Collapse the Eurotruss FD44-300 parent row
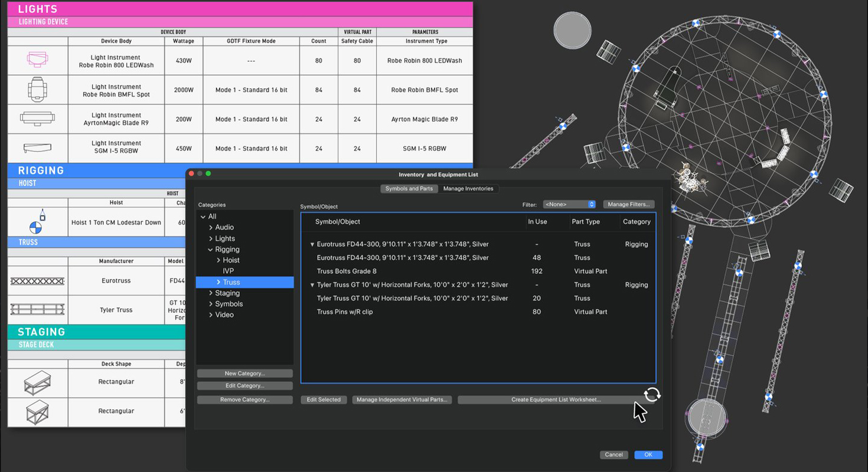868x472 pixels. click(312, 244)
